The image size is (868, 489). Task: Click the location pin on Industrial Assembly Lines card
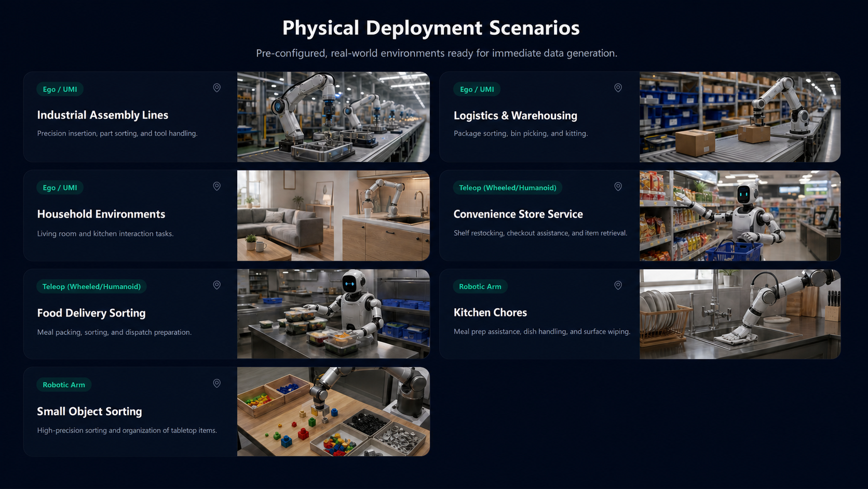pos(217,88)
